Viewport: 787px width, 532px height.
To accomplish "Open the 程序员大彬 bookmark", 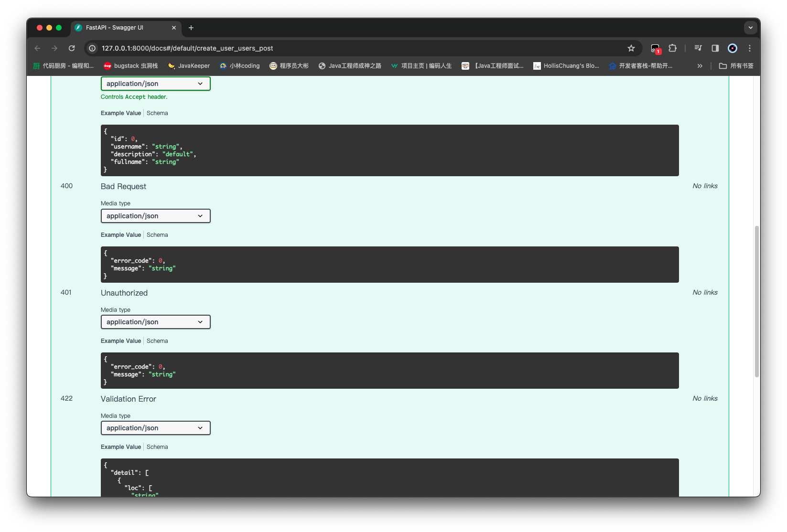I will pos(289,66).
